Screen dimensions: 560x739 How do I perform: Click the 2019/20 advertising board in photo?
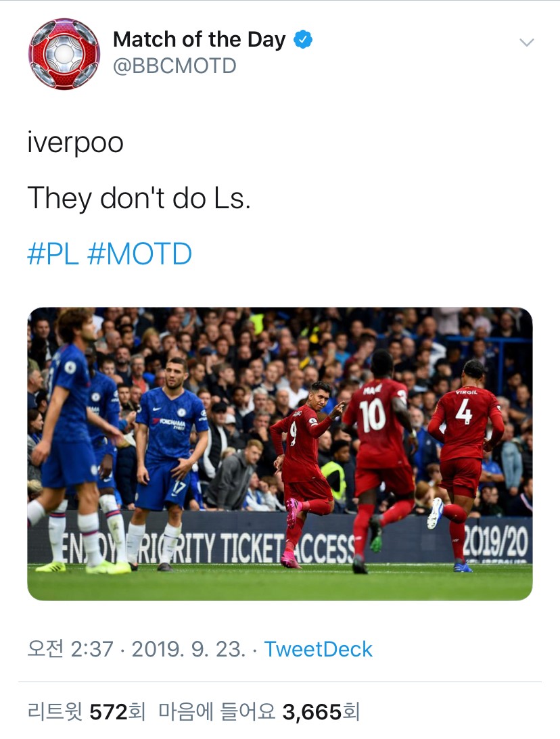[495, 542]
